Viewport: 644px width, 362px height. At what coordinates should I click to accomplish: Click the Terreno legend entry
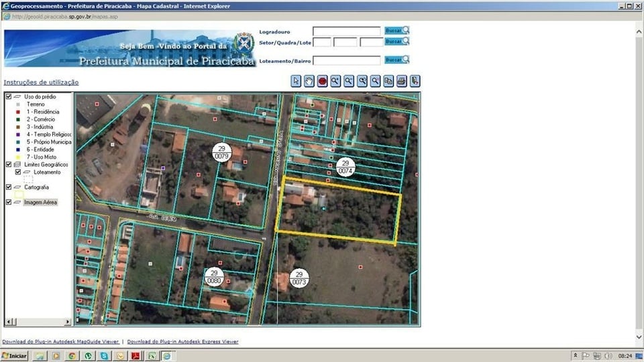coord(36,105)
